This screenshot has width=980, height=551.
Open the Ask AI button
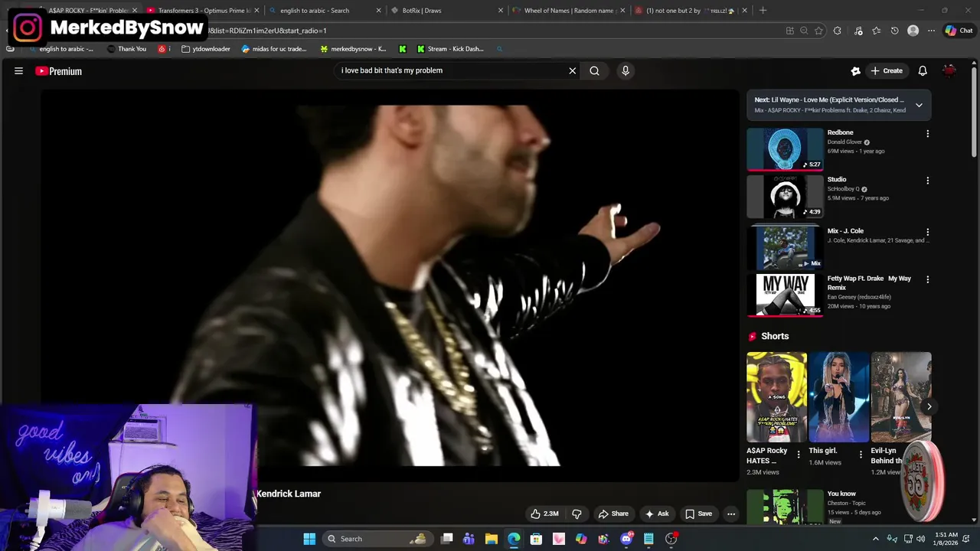pos(657,514)
